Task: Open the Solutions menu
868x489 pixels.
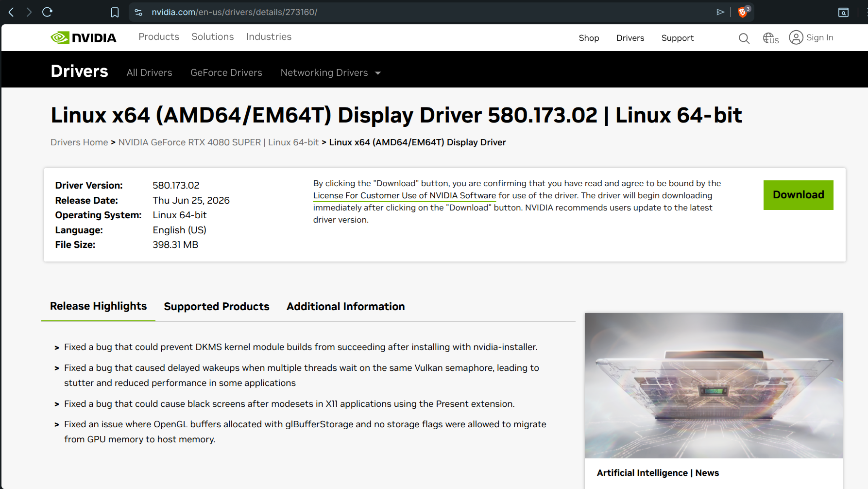Action: (x=213, y=37)
